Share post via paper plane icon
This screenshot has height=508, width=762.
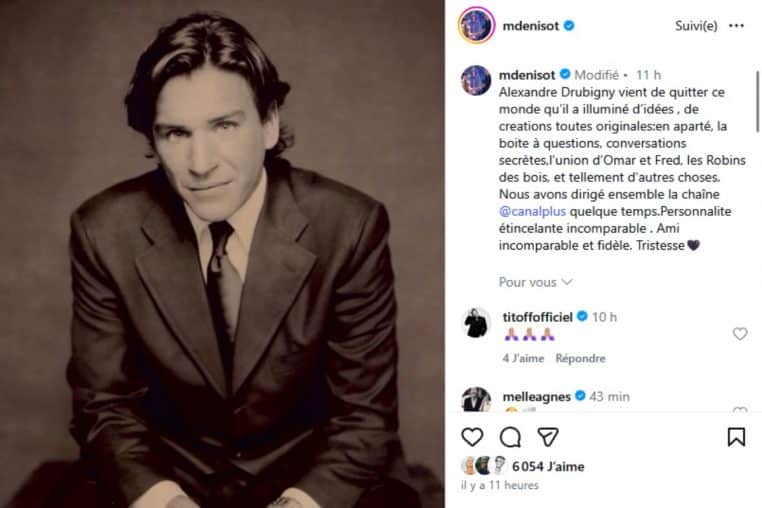(x=548, y=437)
